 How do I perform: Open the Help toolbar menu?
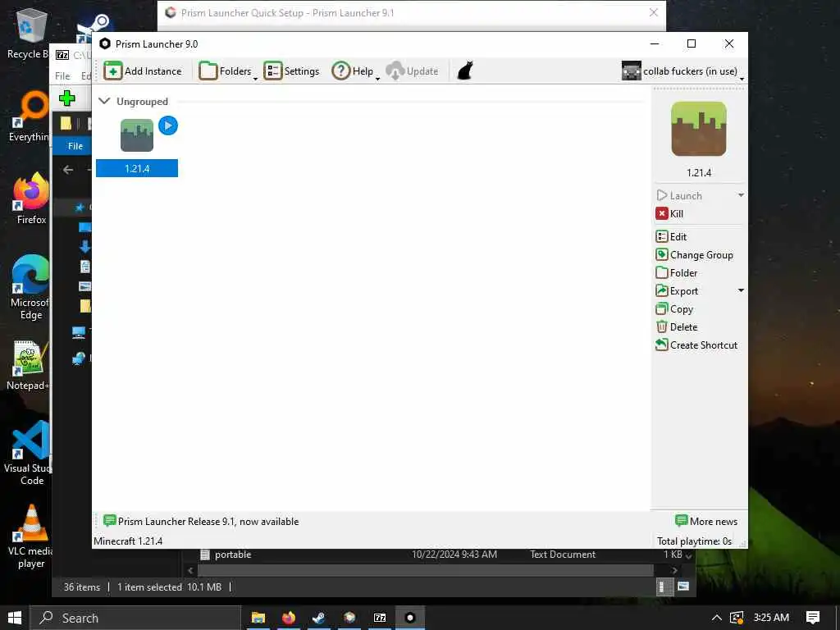pyautogui.click(x=355, y=71)
